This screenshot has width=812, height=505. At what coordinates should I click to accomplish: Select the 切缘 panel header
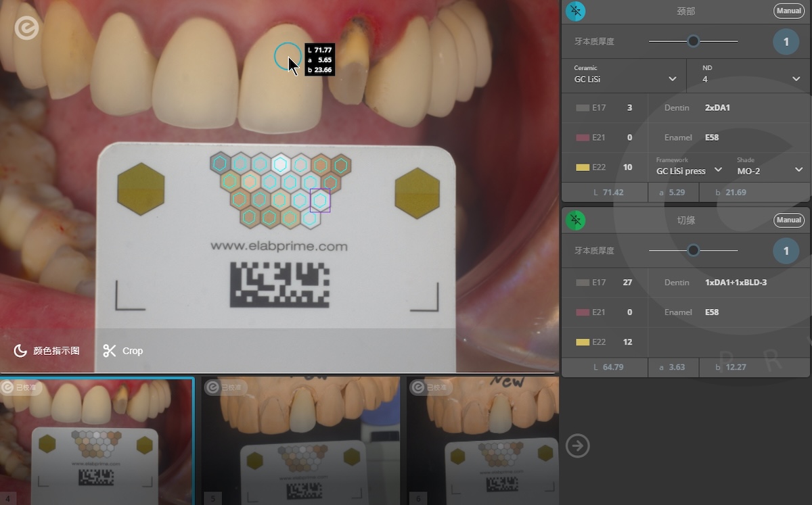coord(685,220)
